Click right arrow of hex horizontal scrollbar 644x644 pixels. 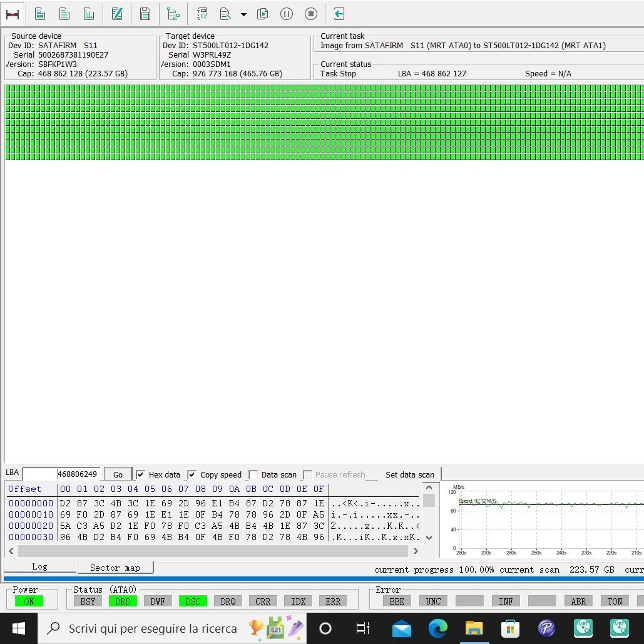tap(416, 551)
